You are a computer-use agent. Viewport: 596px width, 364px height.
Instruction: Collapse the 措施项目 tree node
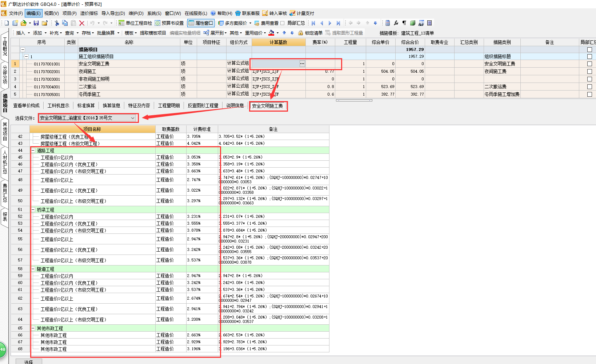click(x=23, y=49)
